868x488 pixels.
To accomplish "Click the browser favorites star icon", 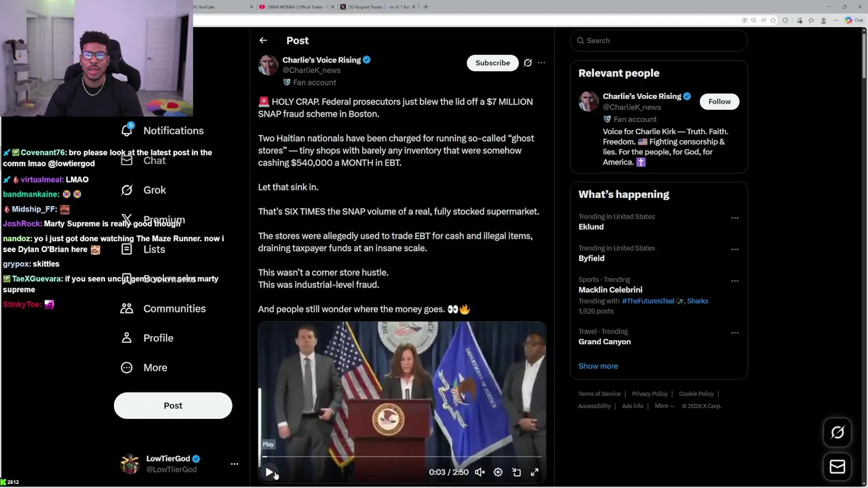I will 773,20.
